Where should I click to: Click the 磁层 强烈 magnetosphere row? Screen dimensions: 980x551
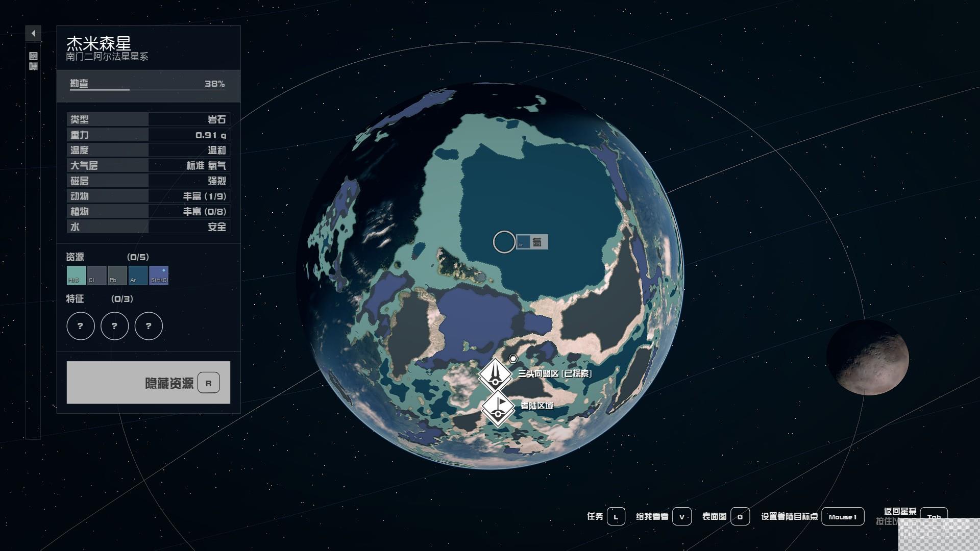(149, 181)
